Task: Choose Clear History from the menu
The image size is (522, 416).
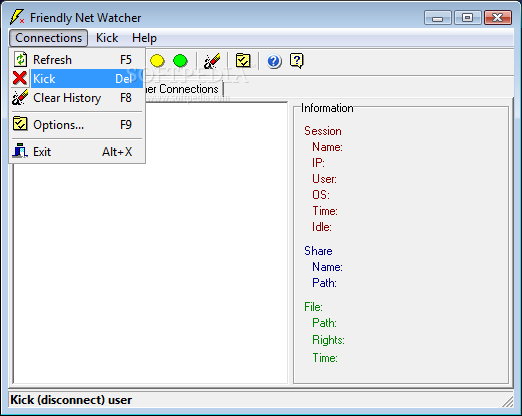Action: pyautogui.click(x=77, y=98)
